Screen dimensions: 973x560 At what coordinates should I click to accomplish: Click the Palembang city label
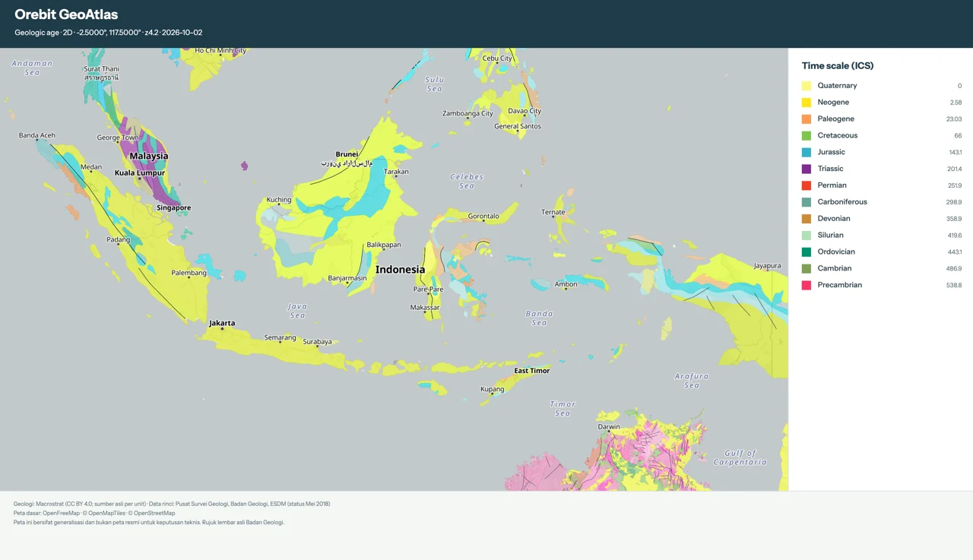click(189, 273)
